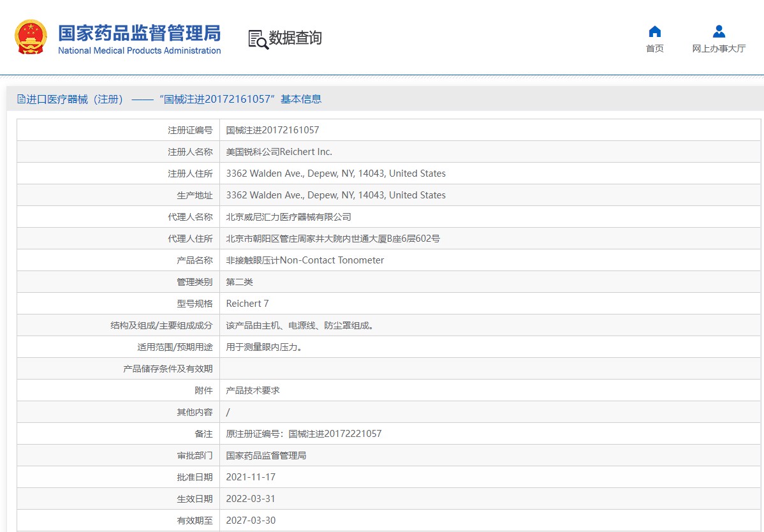Image resolution: width=764 pixels, height=532 pixels.
Task: Click the national emblem logo
Action: (x=31, y=37)
